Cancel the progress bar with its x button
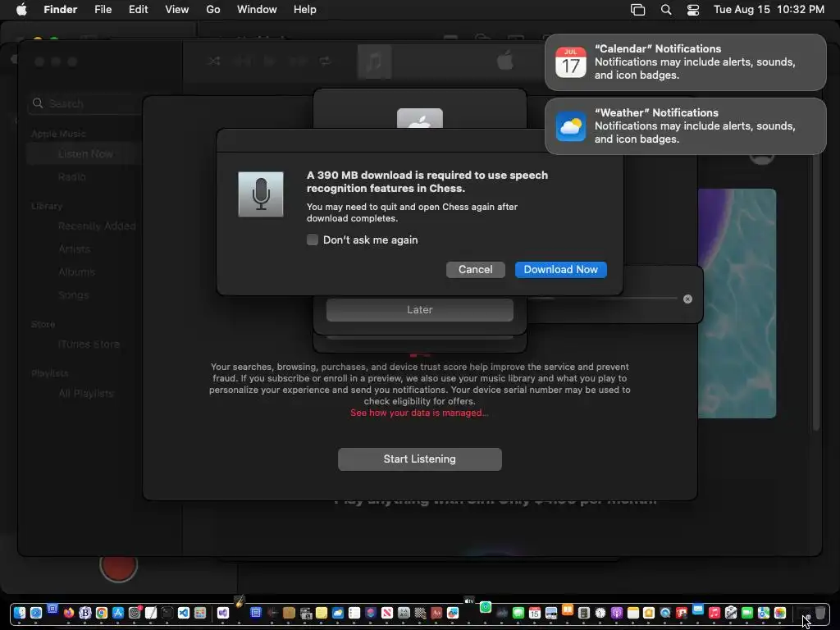The width and height of the screenshot is (840, 630). point(687,299)
